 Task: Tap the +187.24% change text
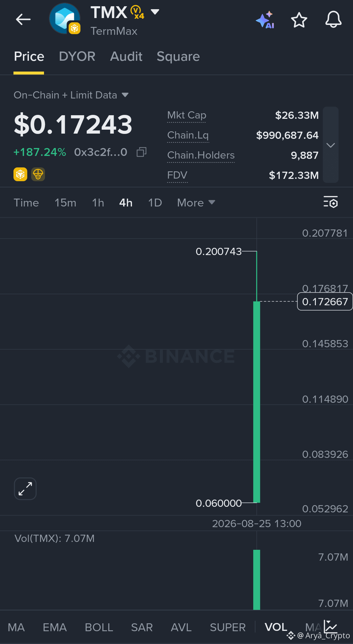click(40, 152)
